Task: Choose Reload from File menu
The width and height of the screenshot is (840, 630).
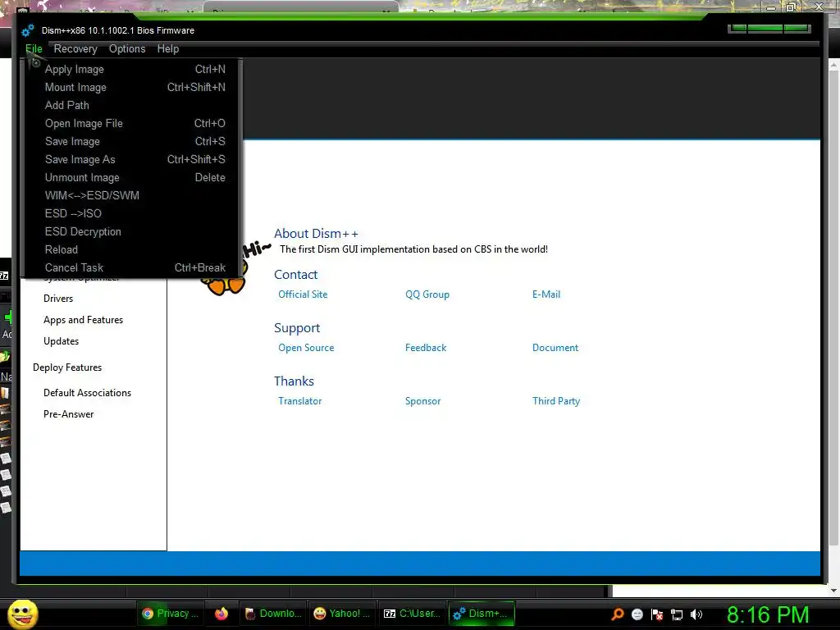Action: pyautogui.click(x=132, y=249)
